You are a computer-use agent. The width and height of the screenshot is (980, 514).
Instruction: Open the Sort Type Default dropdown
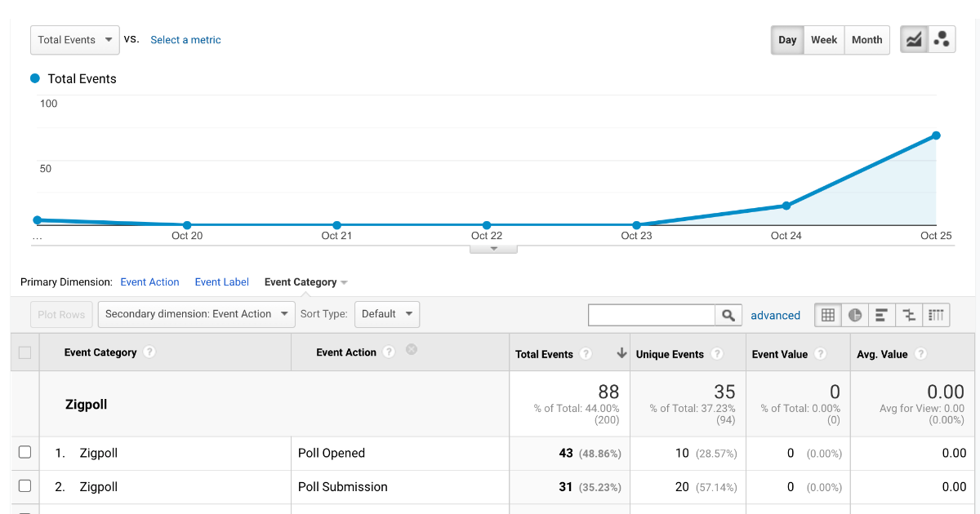tap(387, 314)
